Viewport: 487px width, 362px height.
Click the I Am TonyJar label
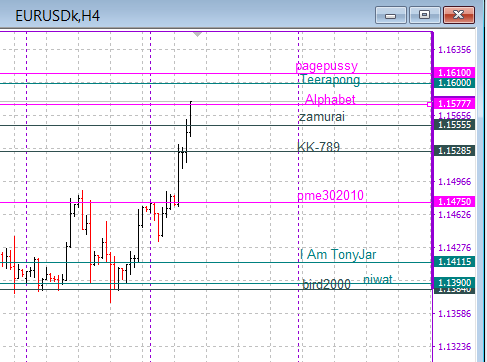coord(338,254)
